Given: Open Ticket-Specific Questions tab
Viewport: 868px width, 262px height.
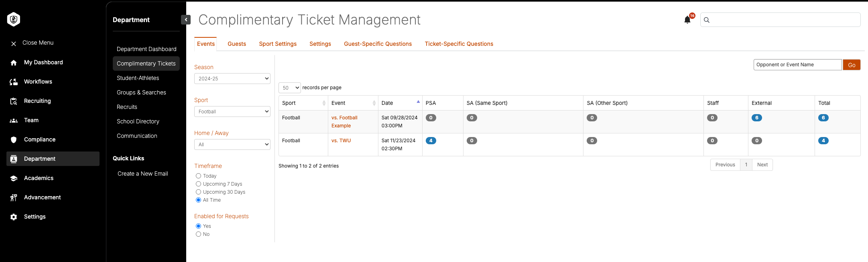Looking at the screenshot, I should point(459,44).
